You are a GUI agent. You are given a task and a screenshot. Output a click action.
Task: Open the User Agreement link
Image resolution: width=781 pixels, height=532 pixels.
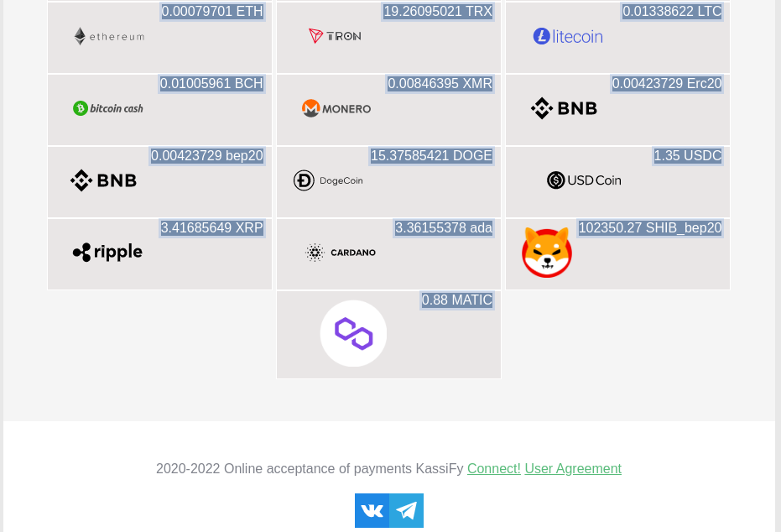pos(573,469)
